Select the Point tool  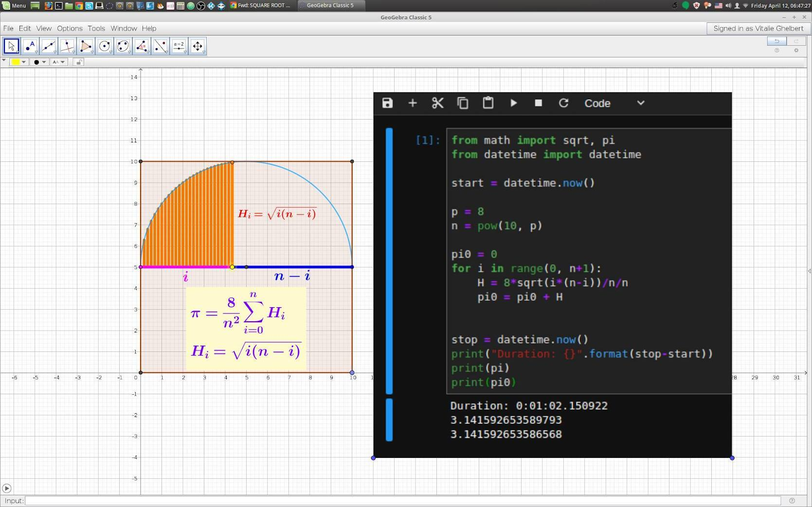coord(30,46)
